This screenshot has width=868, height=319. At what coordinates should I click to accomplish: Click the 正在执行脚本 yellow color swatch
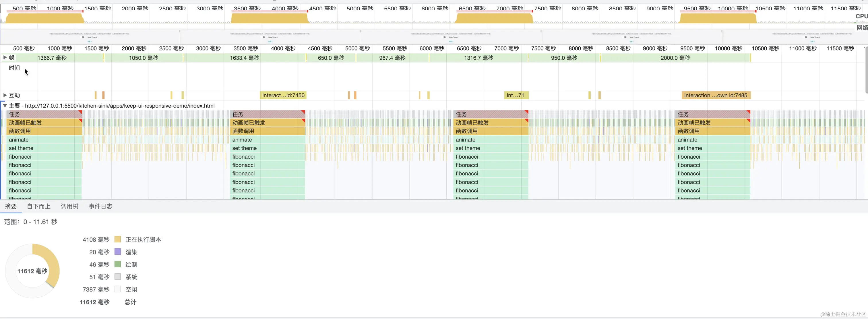[x=118, y=240]
